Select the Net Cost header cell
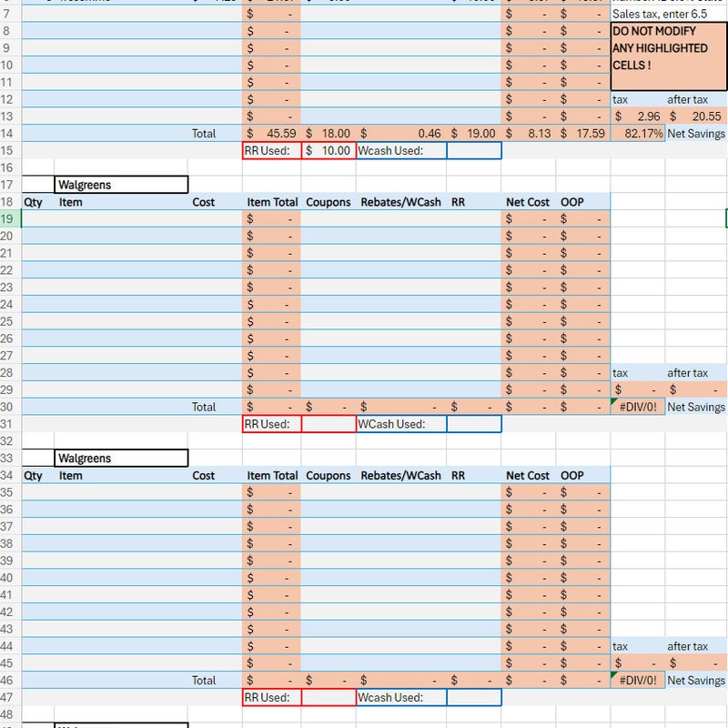This screenshot has width=728, height=728. point(526,202)
